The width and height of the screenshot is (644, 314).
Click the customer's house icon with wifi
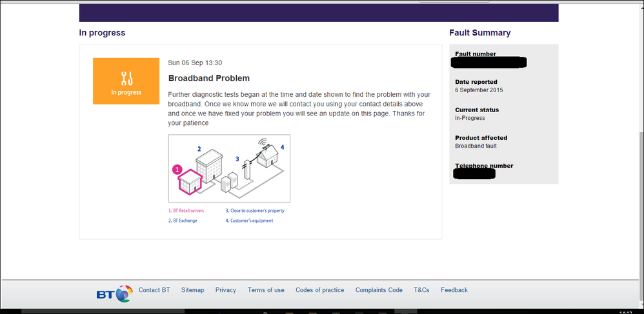[x=267, y=153]
